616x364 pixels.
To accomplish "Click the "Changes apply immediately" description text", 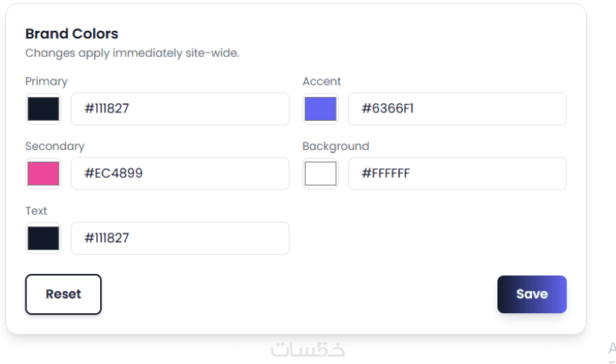I will click(x=132, y=53).
